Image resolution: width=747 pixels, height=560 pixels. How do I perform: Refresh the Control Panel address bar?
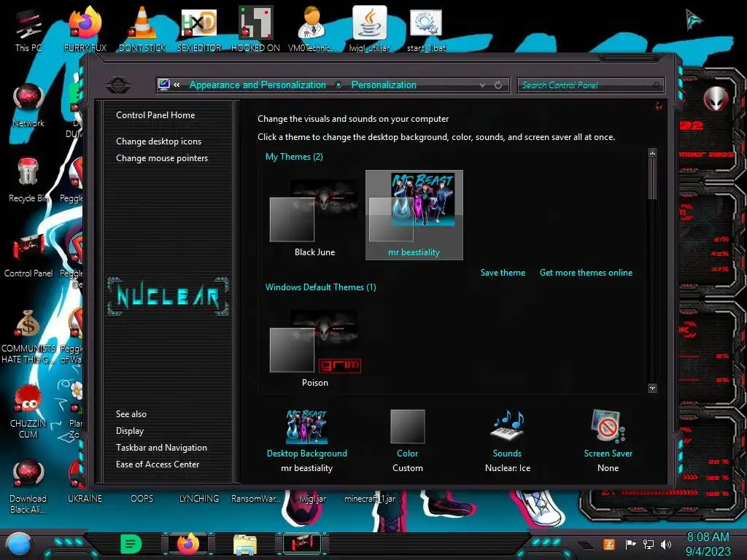click(498, 85)
